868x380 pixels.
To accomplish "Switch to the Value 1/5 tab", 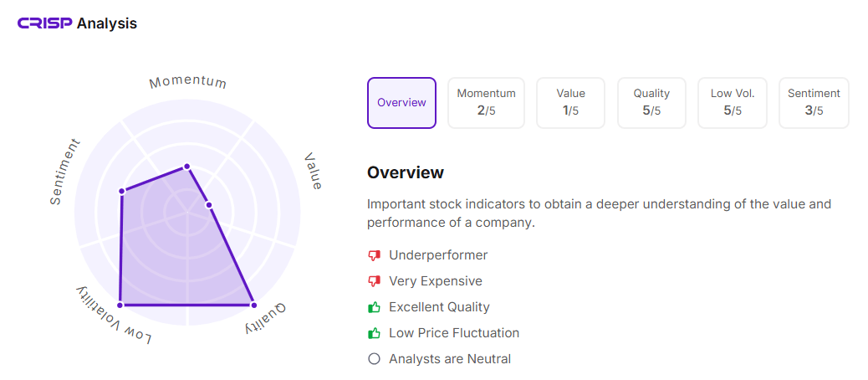I will pos(570,103).
